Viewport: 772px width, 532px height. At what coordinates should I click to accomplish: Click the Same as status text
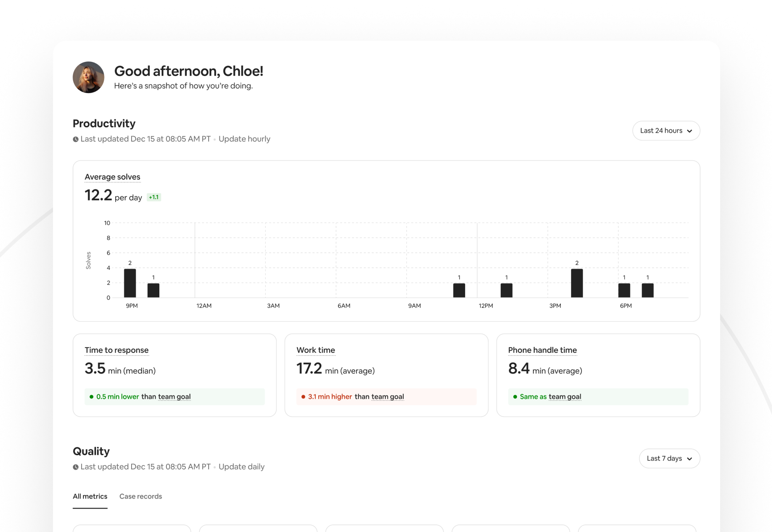533,397
